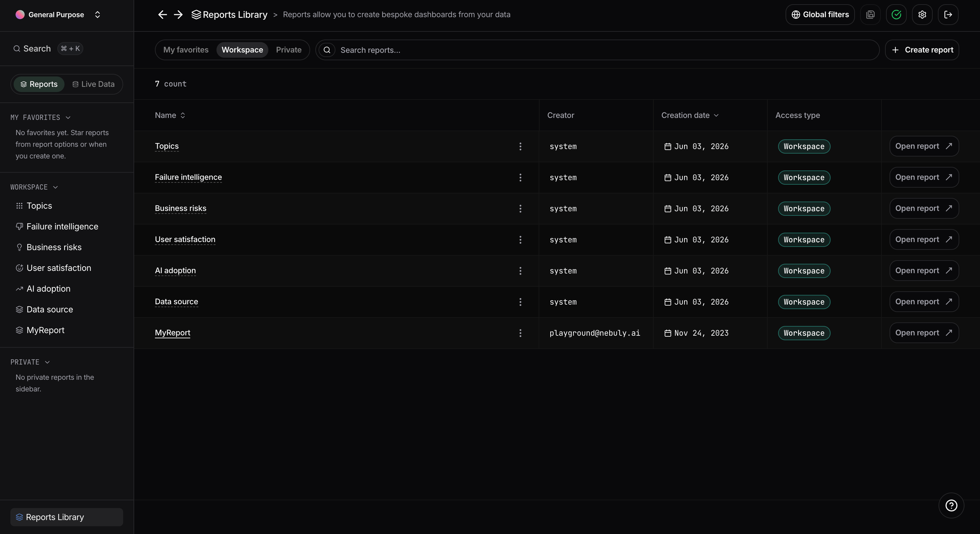
Task: Click the Access type column header
Action: pos(798,115)
